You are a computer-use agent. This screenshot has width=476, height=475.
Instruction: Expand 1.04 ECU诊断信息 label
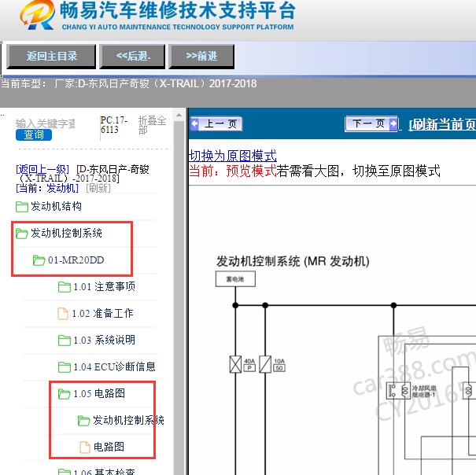point(114,366)
